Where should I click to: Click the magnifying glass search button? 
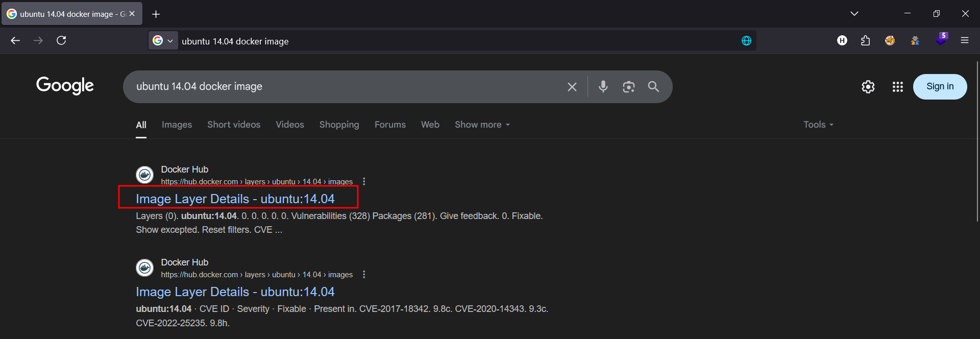pos(653,87)
